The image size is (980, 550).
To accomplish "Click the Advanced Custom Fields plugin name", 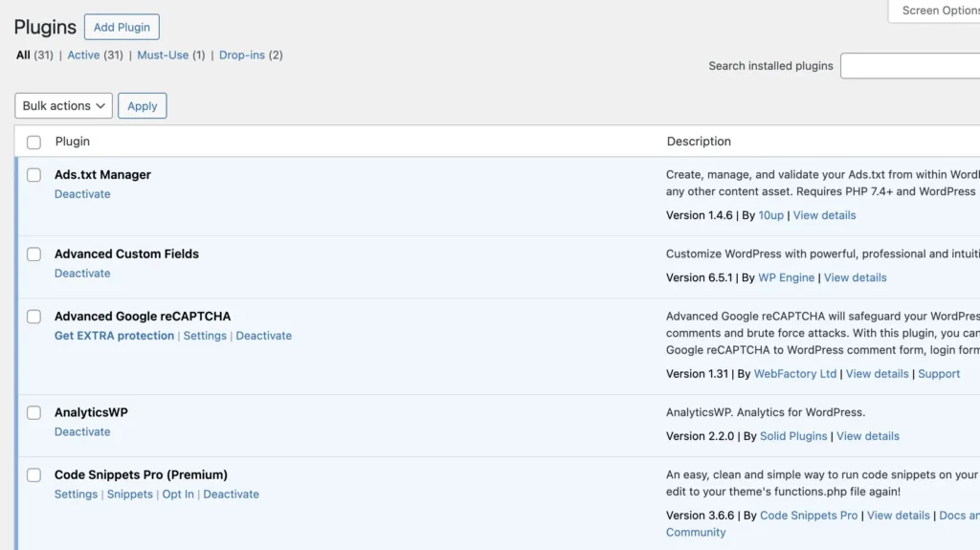I will coord(126,253).
